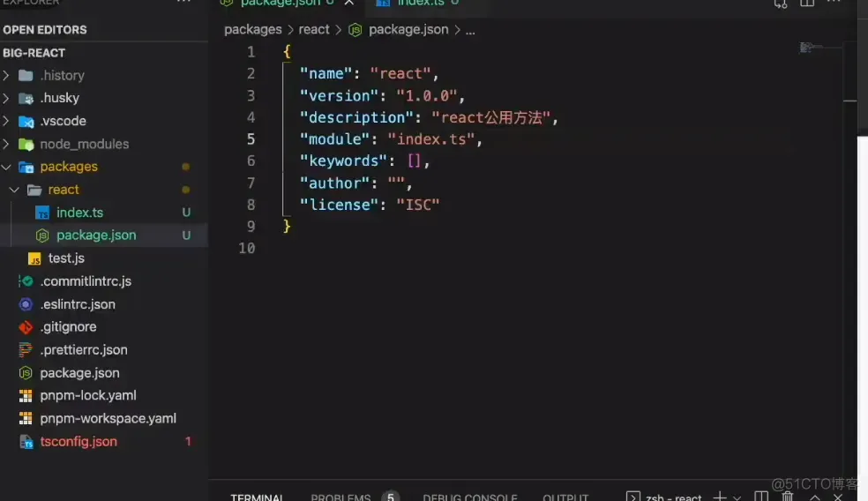
Task: Click the pnpm-lock.yaml file icon
Action: [x=26, y=396]
